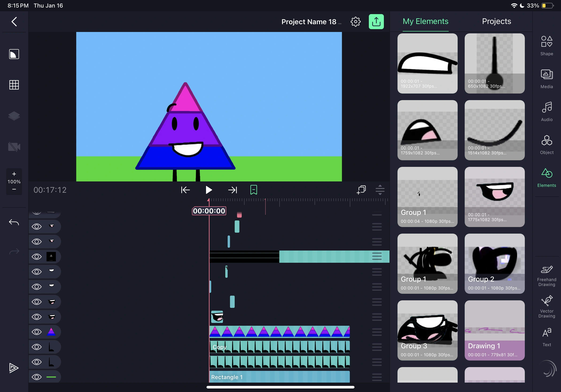Increase canvas zoom with plus button

(x=14, y=174)
